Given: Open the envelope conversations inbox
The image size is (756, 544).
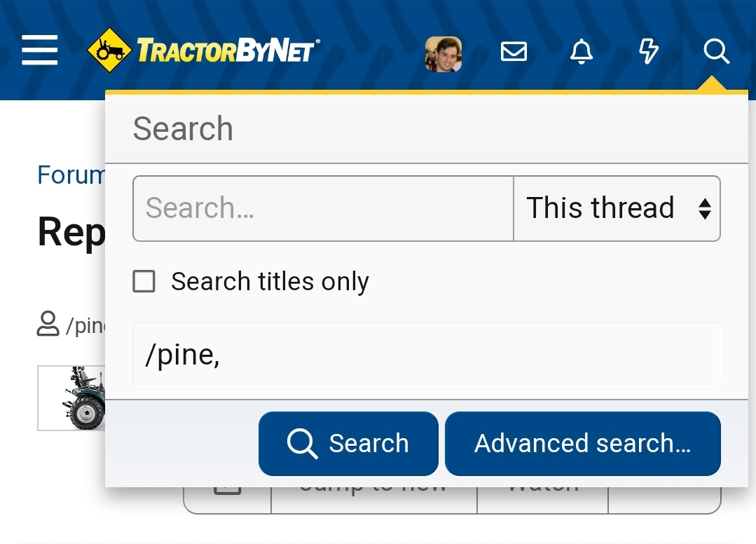Looking at the screenshot, I should pos(514,51).
